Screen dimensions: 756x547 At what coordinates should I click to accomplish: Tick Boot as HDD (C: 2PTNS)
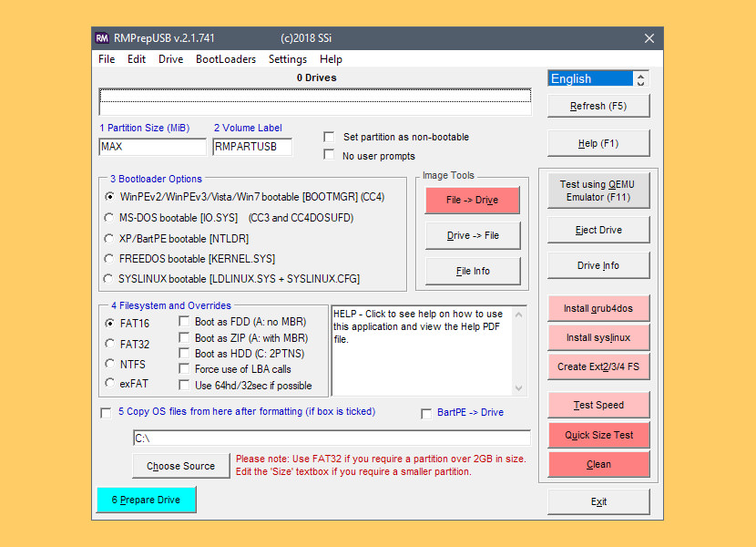184,353
